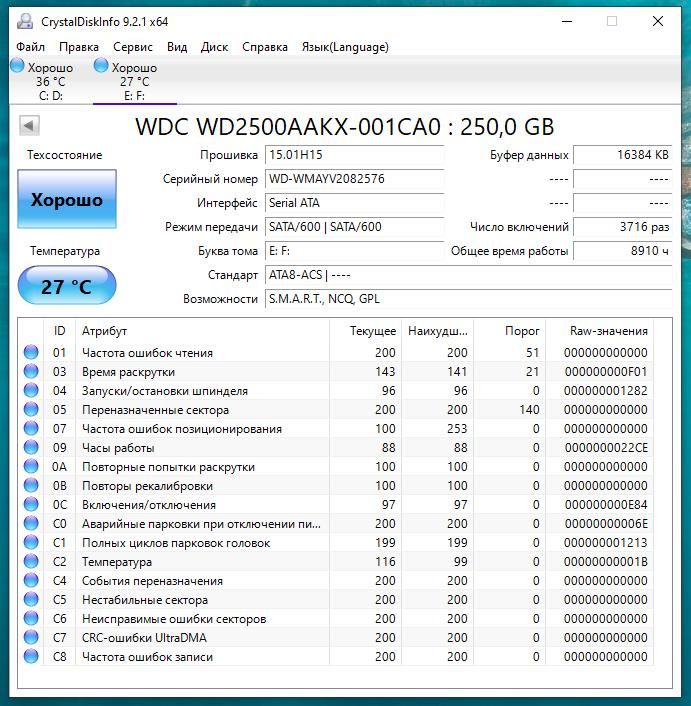The height and width of the screenshot is (706, 691).
Task: Click raw value 00000000F01
Action: [606, 371]
